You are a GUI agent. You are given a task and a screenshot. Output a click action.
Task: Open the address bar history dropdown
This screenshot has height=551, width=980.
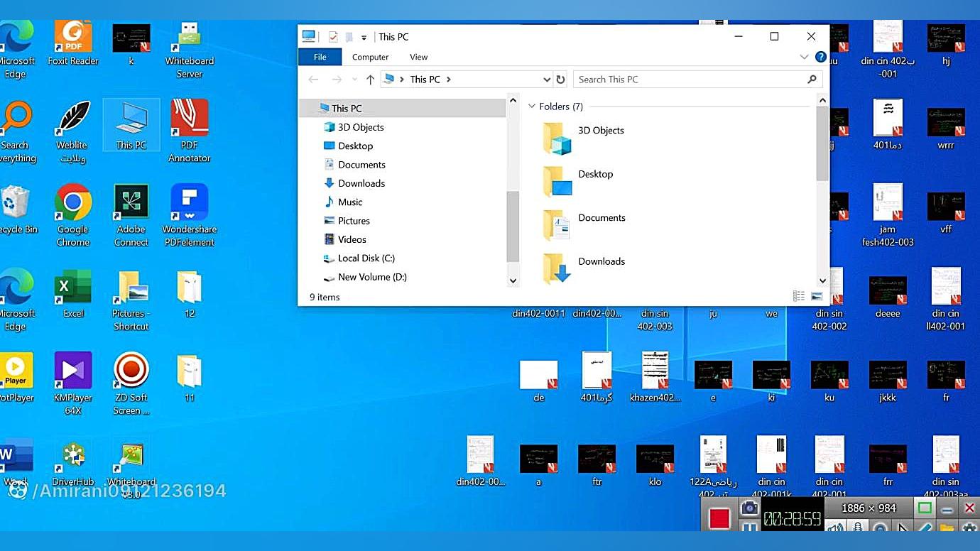547,80
